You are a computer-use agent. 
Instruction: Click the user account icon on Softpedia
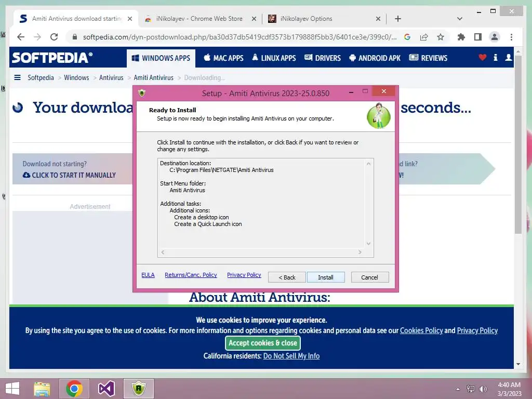(x=508, y=57)
